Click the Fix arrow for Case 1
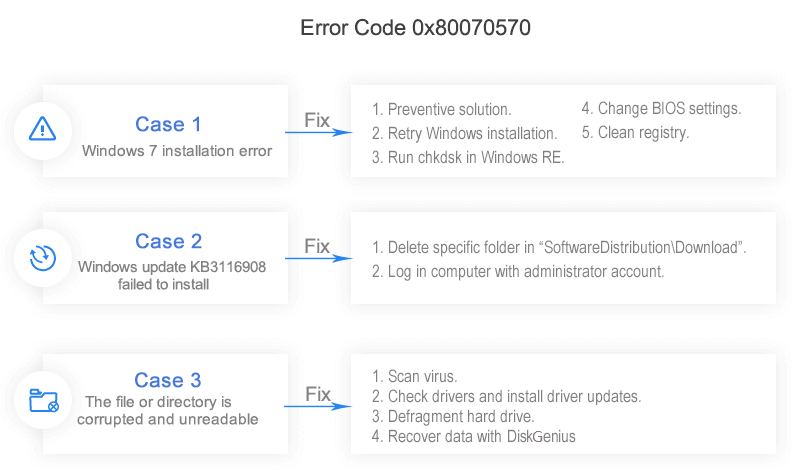 click(319, 131)
